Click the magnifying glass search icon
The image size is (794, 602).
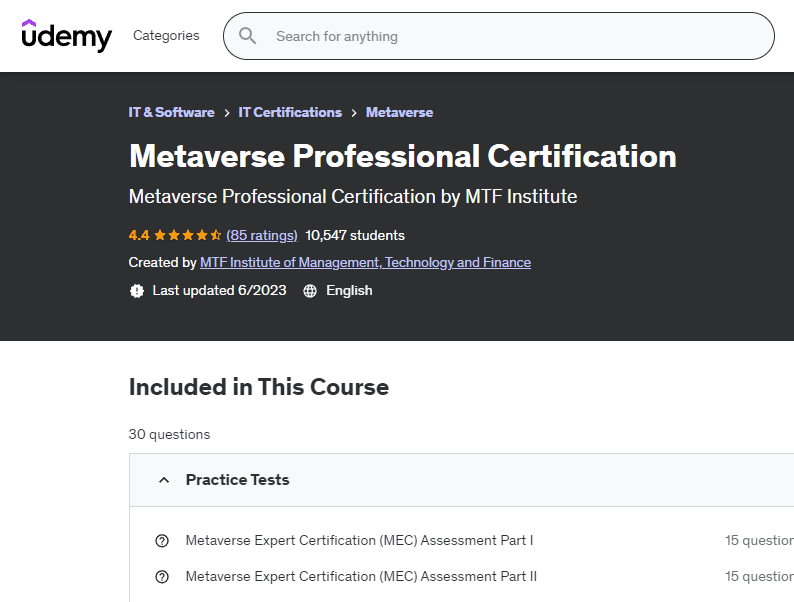click(247, 36)
